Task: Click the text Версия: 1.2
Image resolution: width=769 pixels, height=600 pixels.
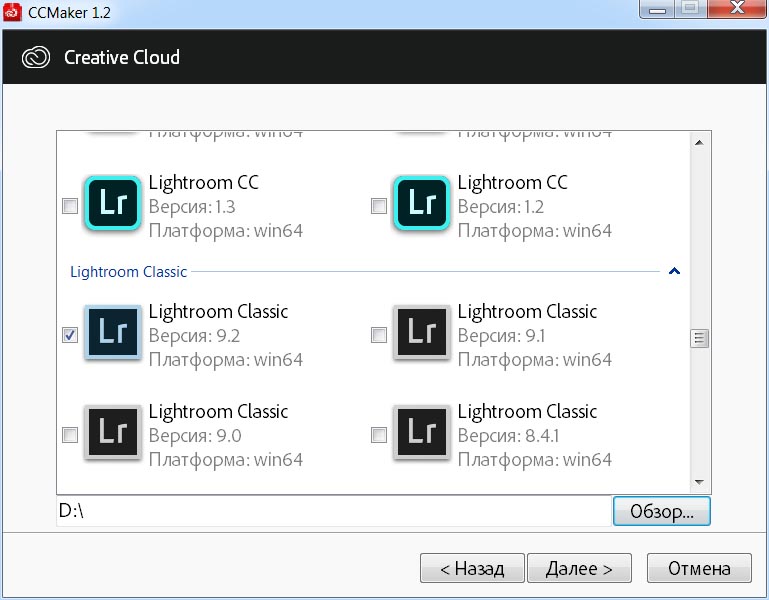Action: (x=501, y=207)
